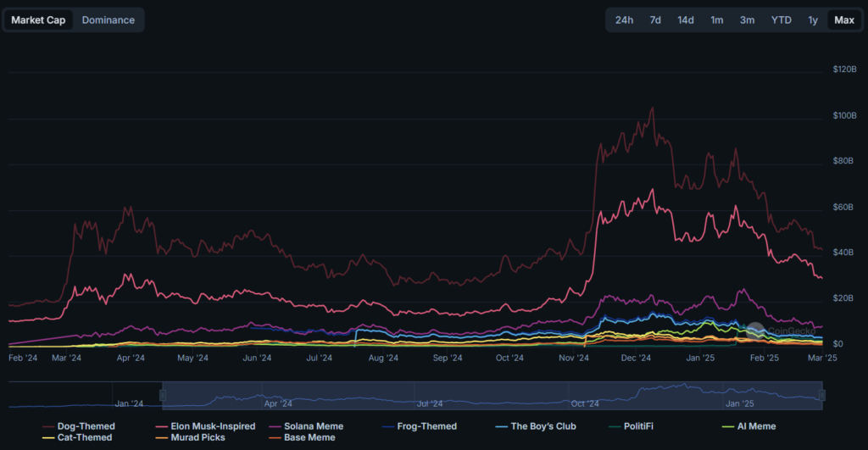This screenshot has width=868, height=450.
Task: Switch to the Dominance tab
Action: 108,19
